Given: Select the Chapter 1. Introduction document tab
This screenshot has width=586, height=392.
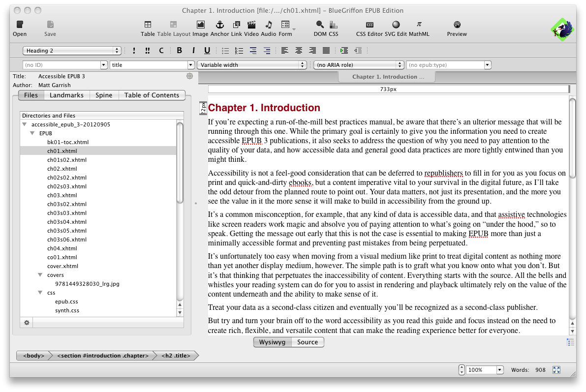Looking at the screenshot, I should [387, 77].
